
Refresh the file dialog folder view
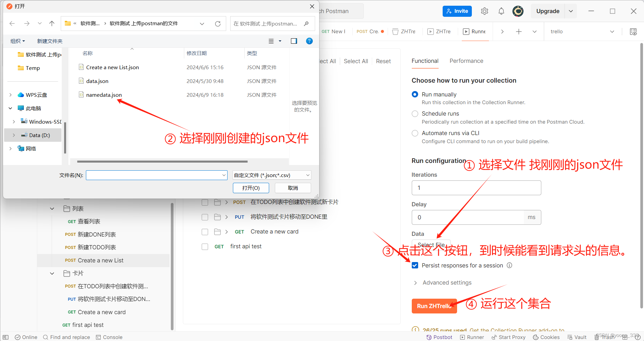[218, 24]
